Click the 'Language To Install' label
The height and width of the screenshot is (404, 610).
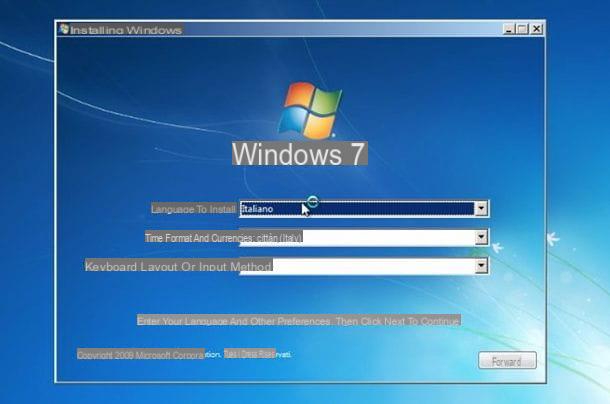(193, 209)
